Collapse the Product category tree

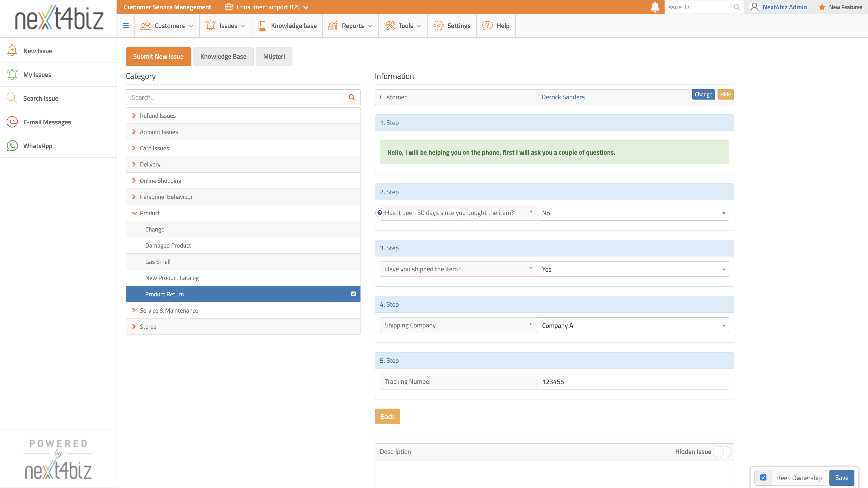coord(134,213)
